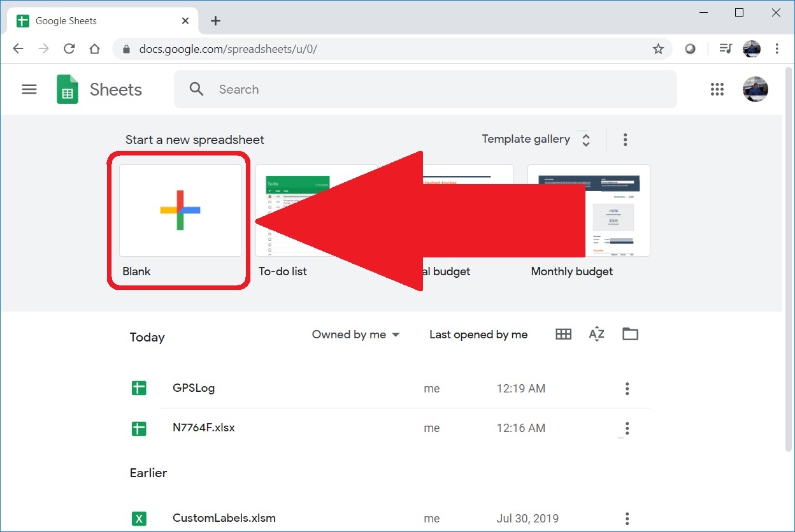Open the file picker folder icon
This screenshot has width=795, height=532.
point(630,334)
